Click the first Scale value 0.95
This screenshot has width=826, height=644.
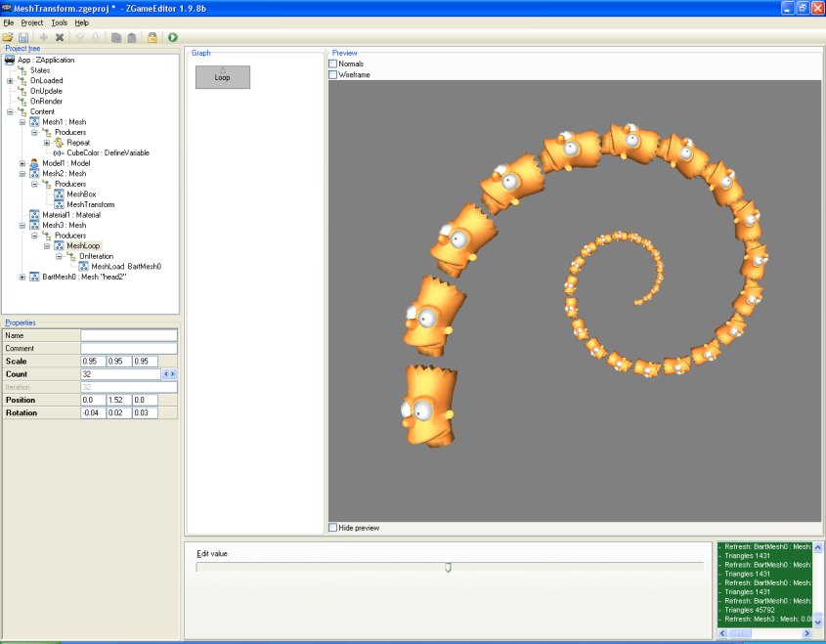click(x=93, y=362)
